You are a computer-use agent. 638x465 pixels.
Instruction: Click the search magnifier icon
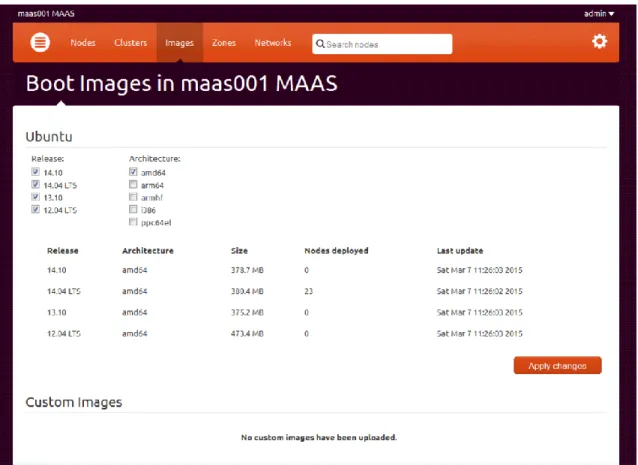[320, 44]
